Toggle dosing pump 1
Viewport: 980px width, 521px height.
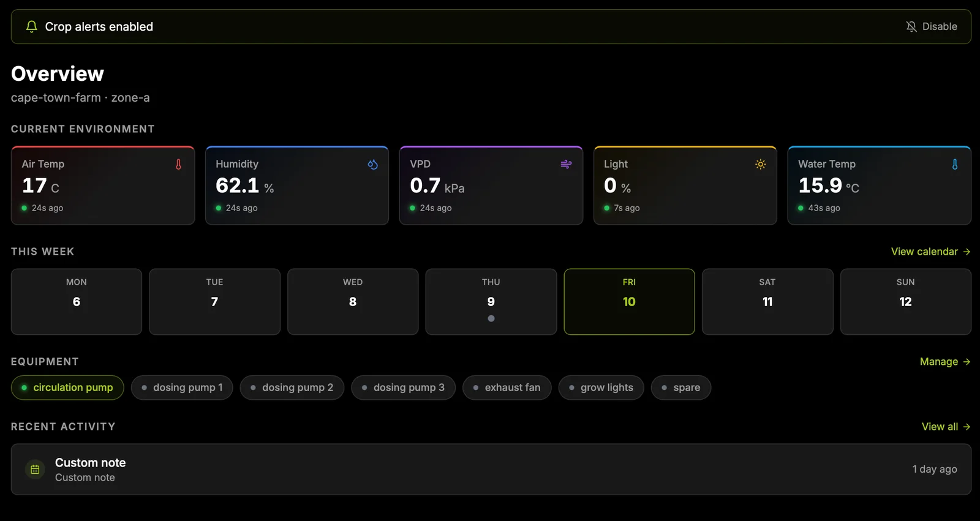(x=182, y=388)
